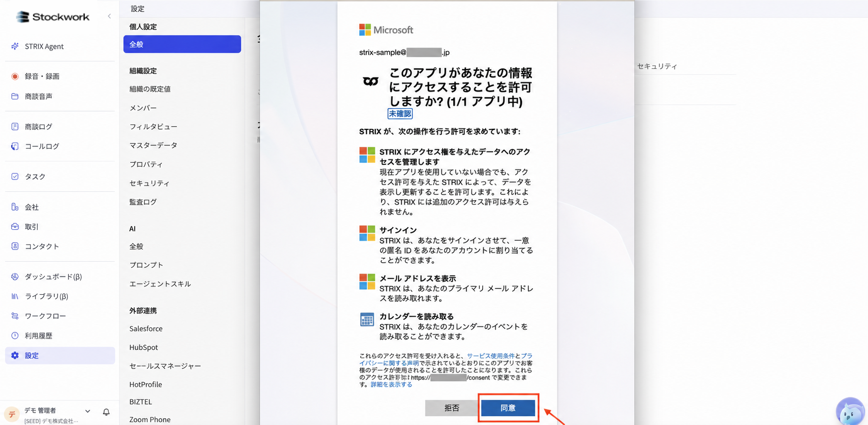Open Salesforce integration settings
Viewport: 868px width, 425px height.
pos(146,329)
